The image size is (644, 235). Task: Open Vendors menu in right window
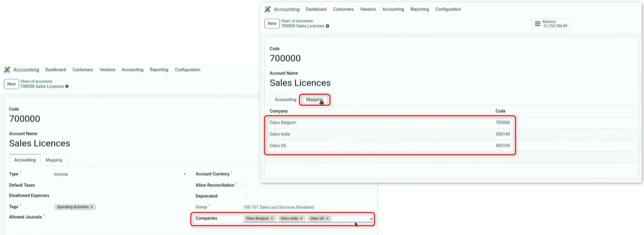368,9
